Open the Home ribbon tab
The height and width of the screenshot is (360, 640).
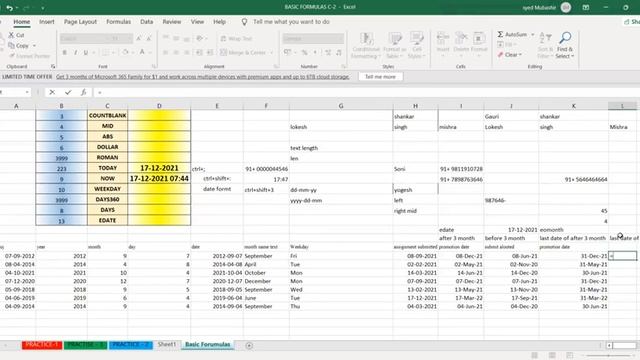pos(21,22)
